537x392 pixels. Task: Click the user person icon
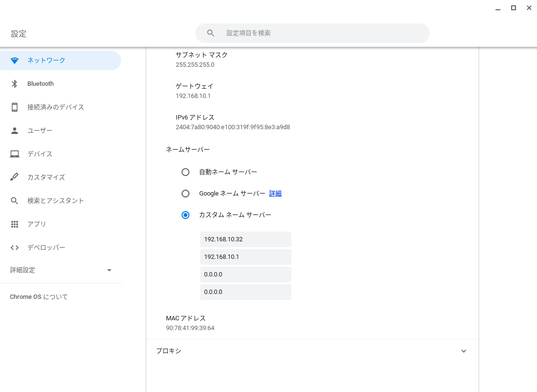coord(15,131)
